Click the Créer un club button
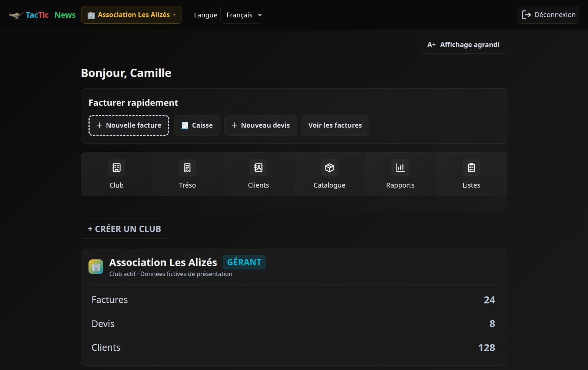 (x=124, y=229)
